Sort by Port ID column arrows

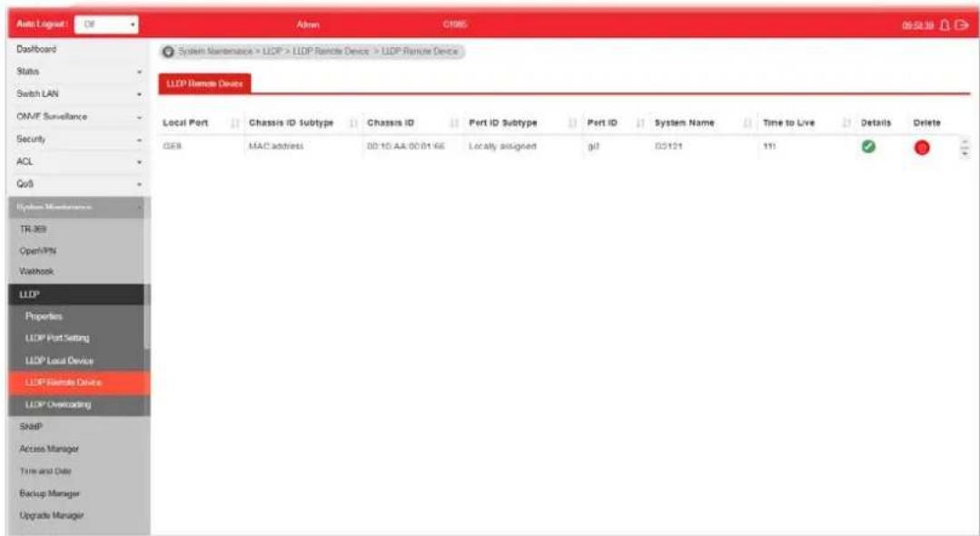click(639, 124)
